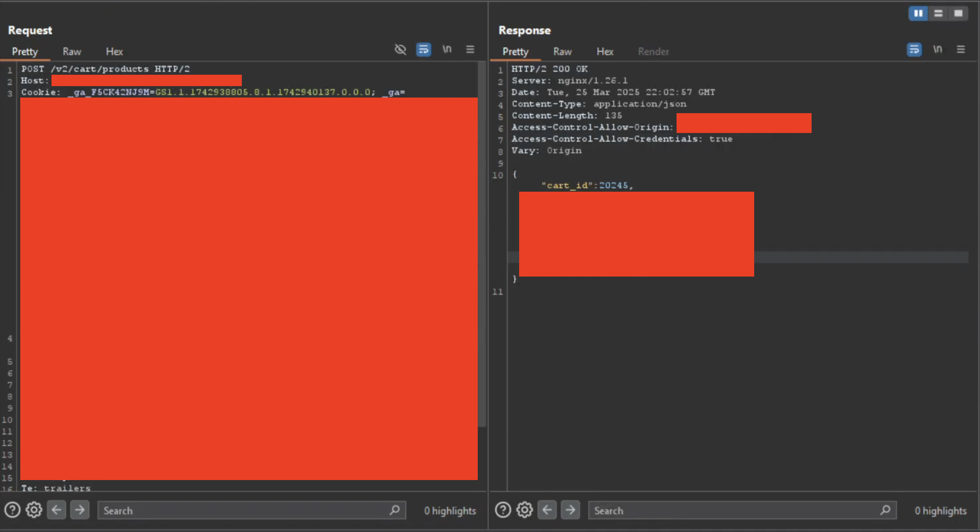Open the Response Hex tab

tap(605, 52)
